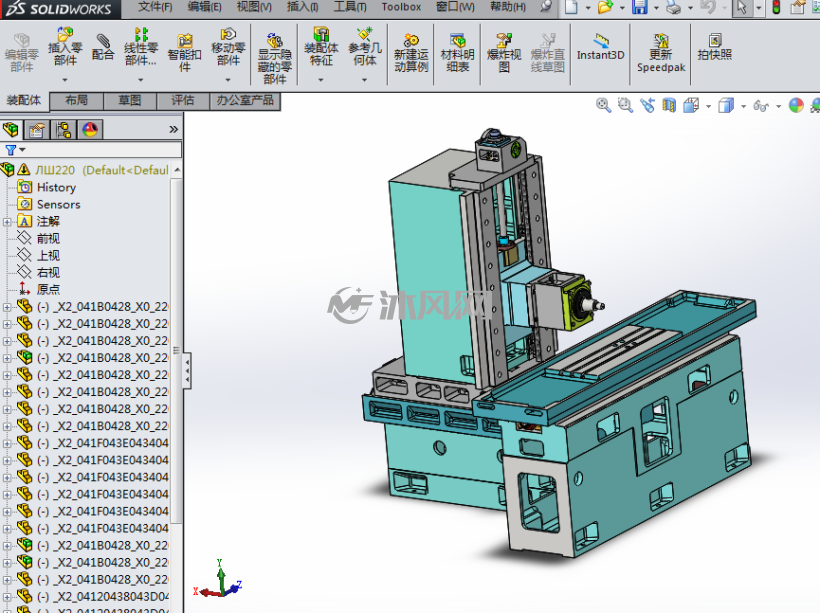Take a Snapshot (拍快照)
The image size is (820, 613).
pyautogui.click(x=714, y=47)
